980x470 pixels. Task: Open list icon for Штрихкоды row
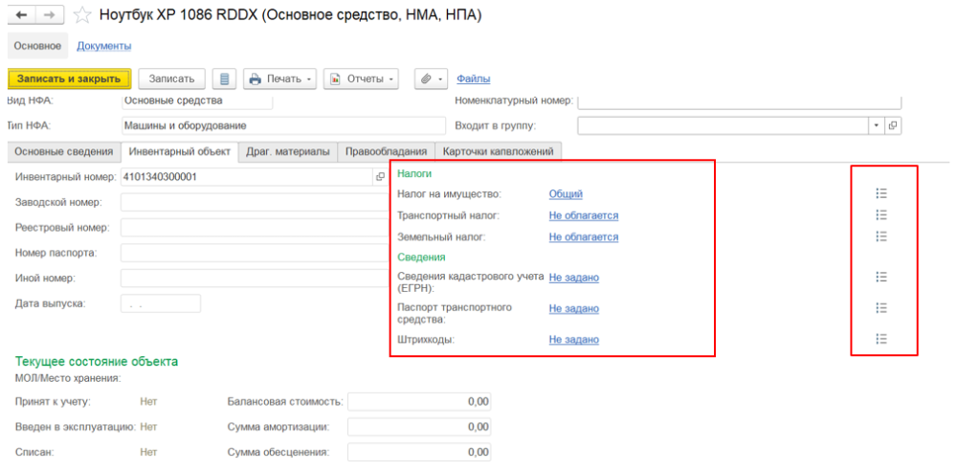pyautogui.click(x=881, y=339)
